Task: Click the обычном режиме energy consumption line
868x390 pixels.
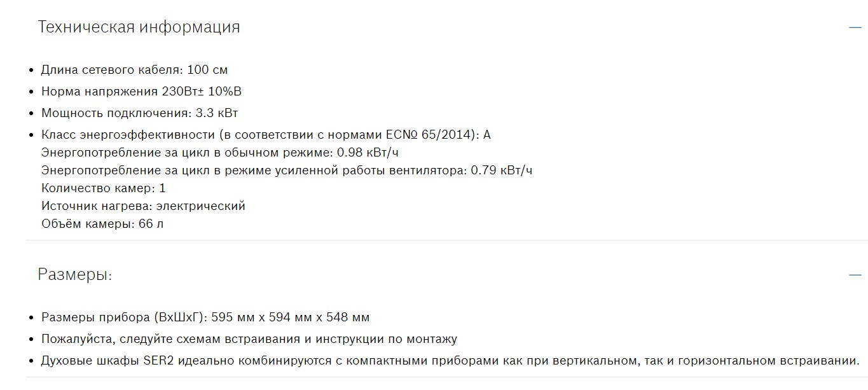Action: pyautogui.click(x=220, y=153)
